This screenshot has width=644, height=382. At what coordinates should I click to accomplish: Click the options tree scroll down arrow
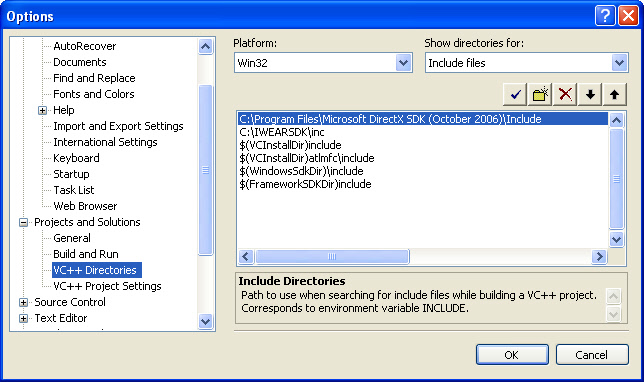tap(205, 321)
